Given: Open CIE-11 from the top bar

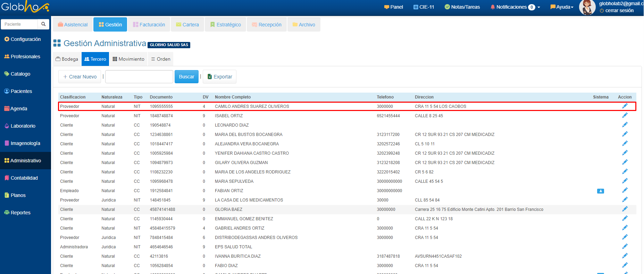Looking at the screenshot, I should pos(424,7).
